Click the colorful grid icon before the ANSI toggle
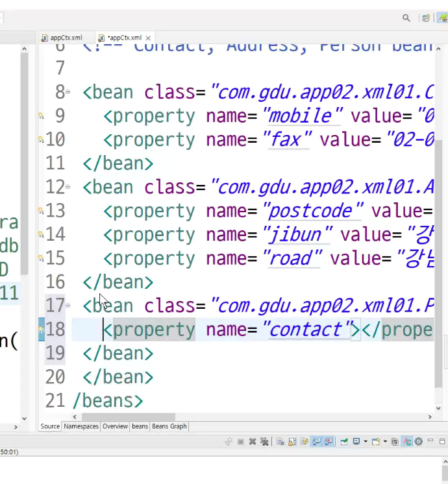This screenshot has height=484, width=448. (395, 442)
